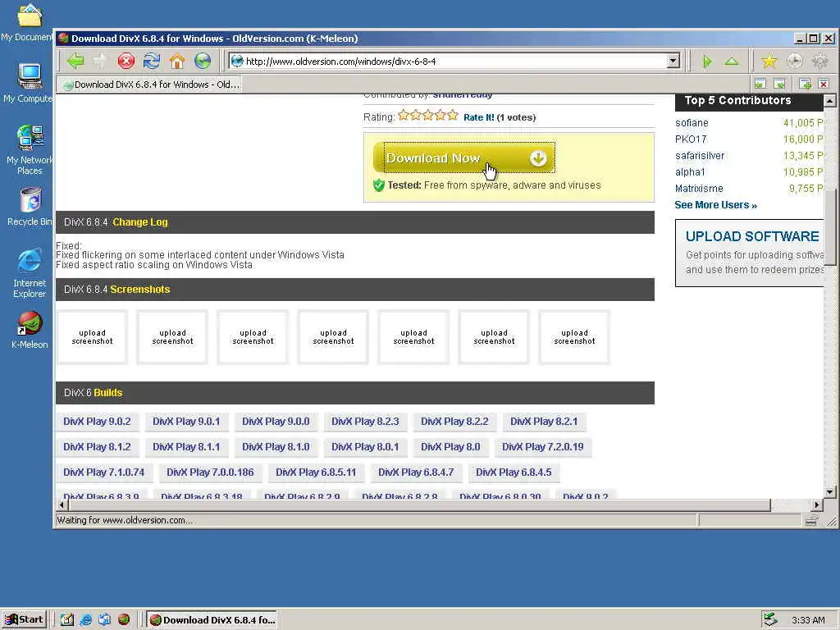The height and width of the screenshot is (630, 840).
Task: Select the Recycle Bin desktop icon
Action: click(30, 206)
